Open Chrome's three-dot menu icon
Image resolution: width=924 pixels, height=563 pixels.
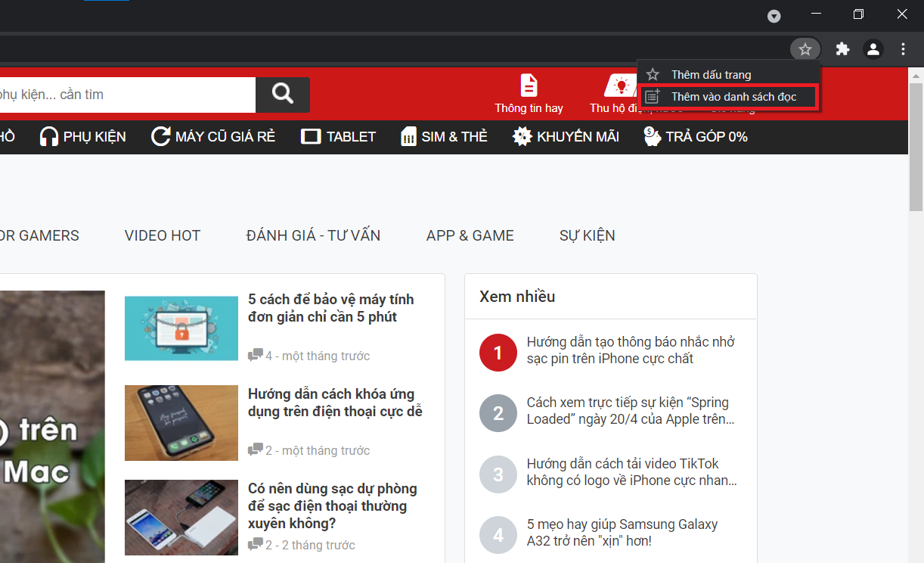pyautogui.click(x=903, y=48)
